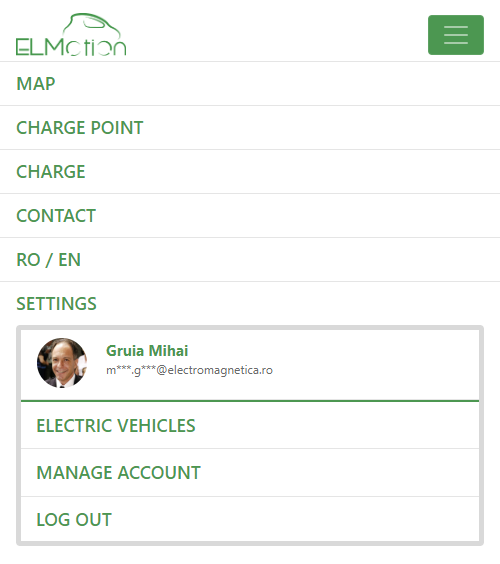Select LOG OUT to sign out
This screenshot has width=500, height=564.
74,520
